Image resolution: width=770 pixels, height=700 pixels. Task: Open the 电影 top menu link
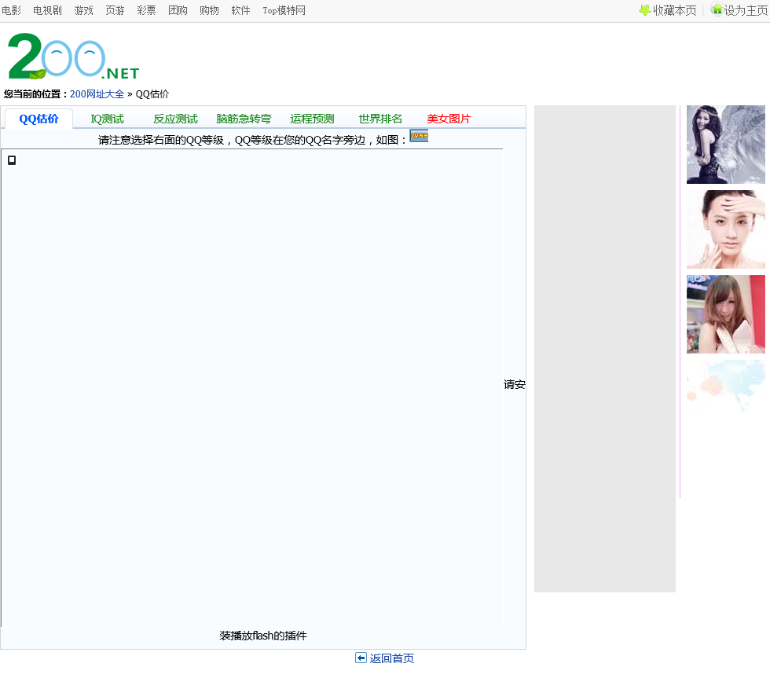point(11,10)
